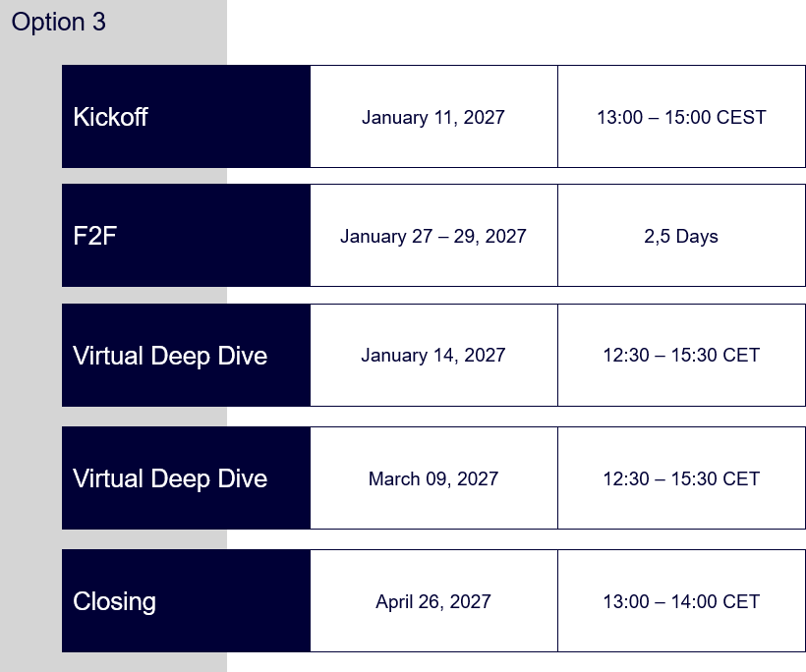The image size is (806, 672).
Task: Click the 2,5 Days duration cell
Action: [x=681, y=236]
